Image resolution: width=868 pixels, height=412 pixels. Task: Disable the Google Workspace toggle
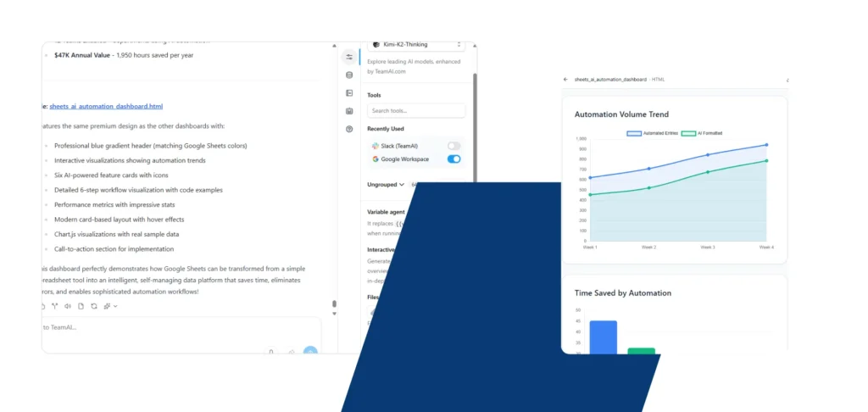pyautogui.click(x=454, y=159)
